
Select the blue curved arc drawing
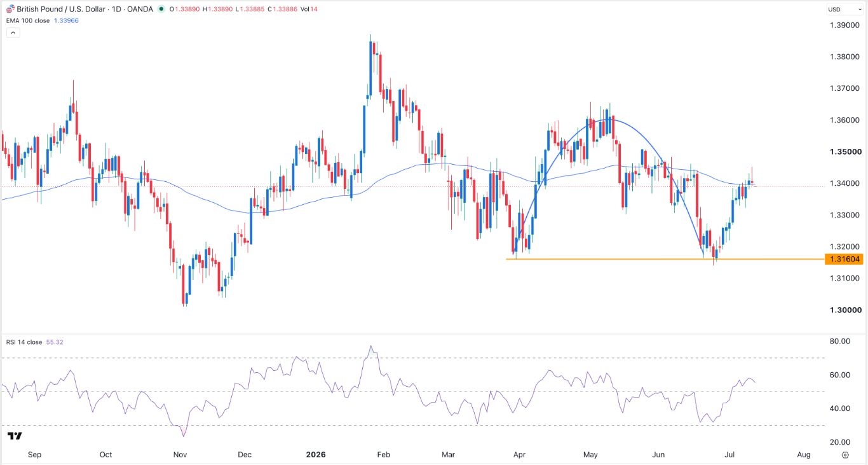pos(609,118)
